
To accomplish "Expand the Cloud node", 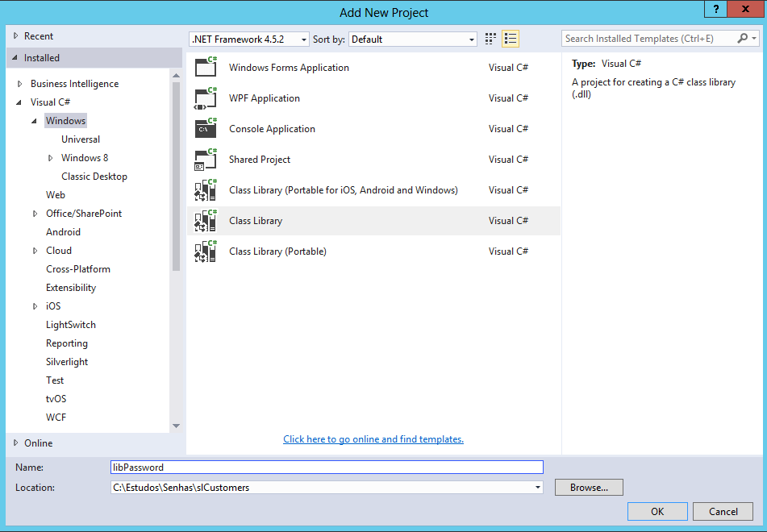I will [x=35, y=251].
